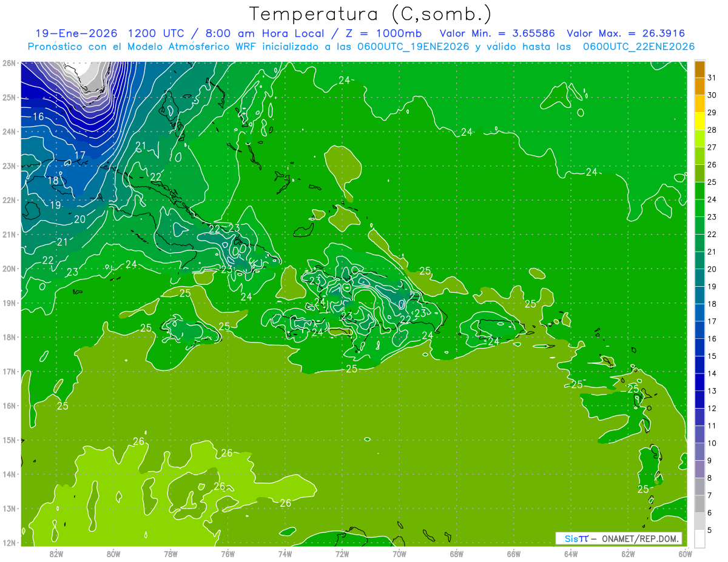
Task: Select 'Valor Min. = 3.65586' text
Action: point(497,33)
